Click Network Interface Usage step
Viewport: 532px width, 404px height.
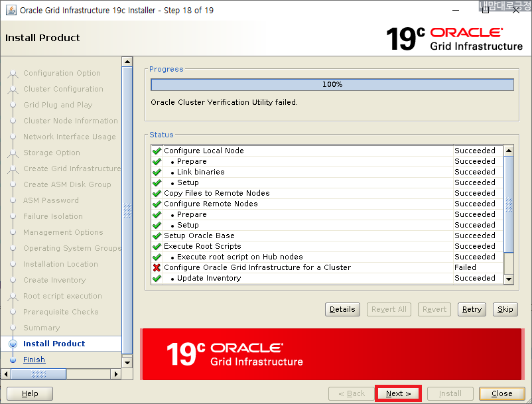(69, 137)
